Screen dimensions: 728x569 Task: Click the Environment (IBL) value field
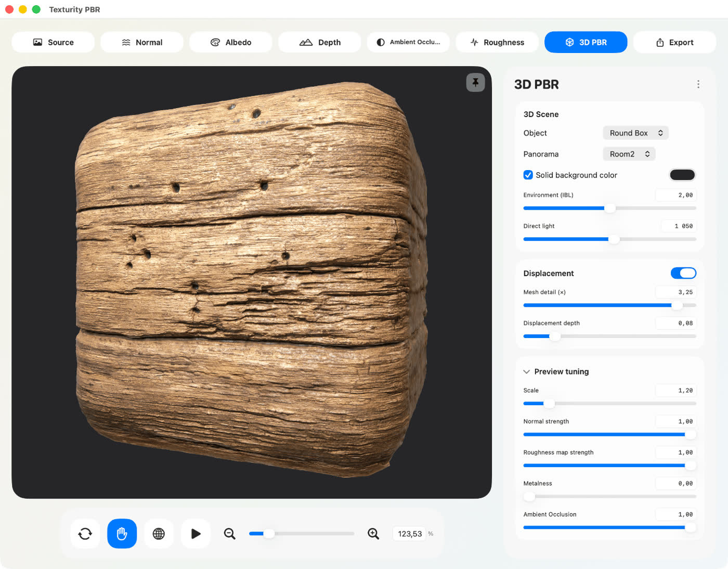(x=675, y=195)
